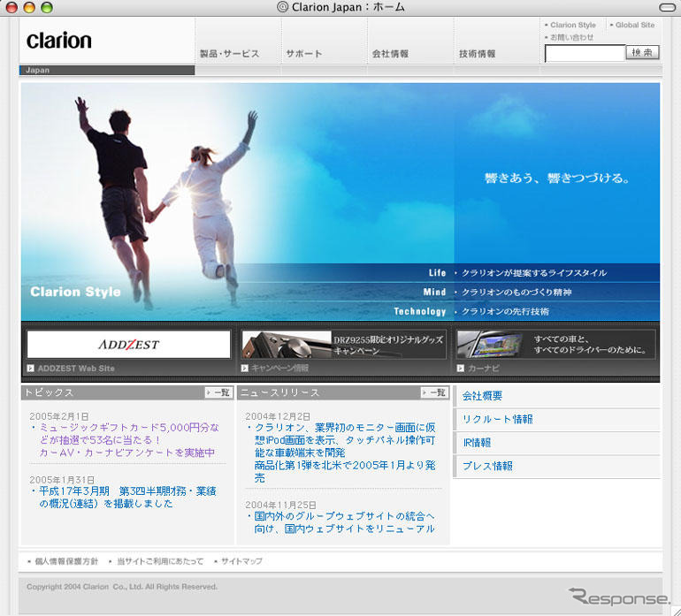
Task: Open the Clarion Style hero banner title
Action: click(x=75, y=292)
